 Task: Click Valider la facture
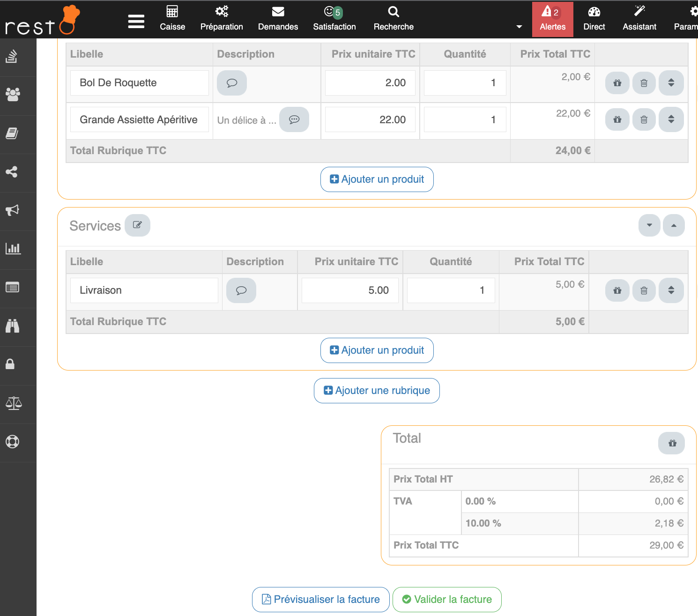point(447,600)
